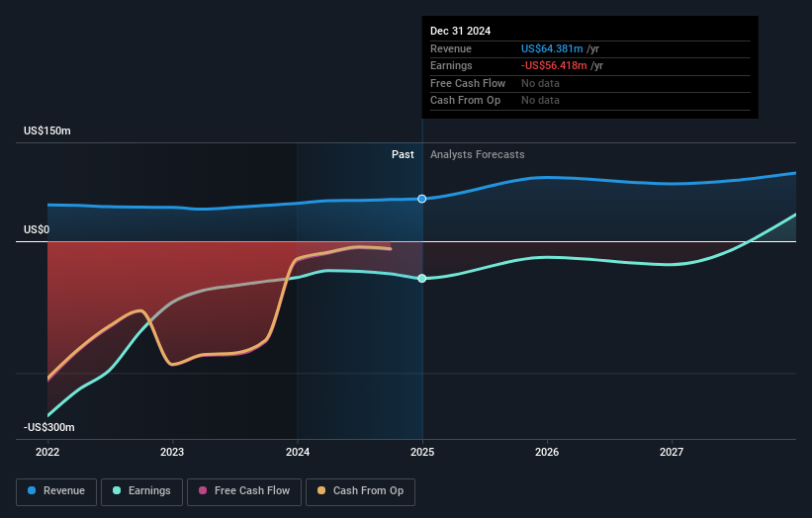
Task: Click the -US$56.418m earnings value
Action: (x=554, y=65)
